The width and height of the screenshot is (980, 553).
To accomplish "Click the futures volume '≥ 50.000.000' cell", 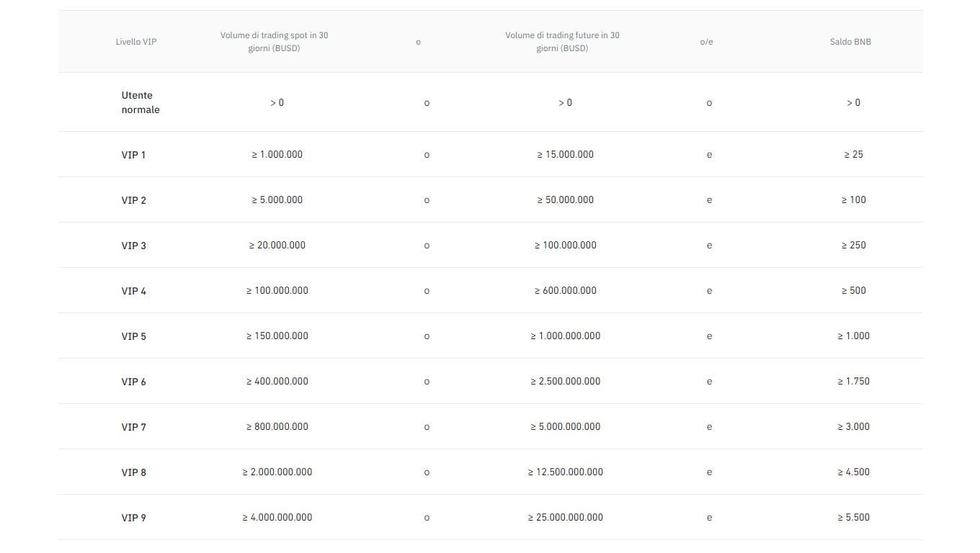I will click(x=566, y=199).
